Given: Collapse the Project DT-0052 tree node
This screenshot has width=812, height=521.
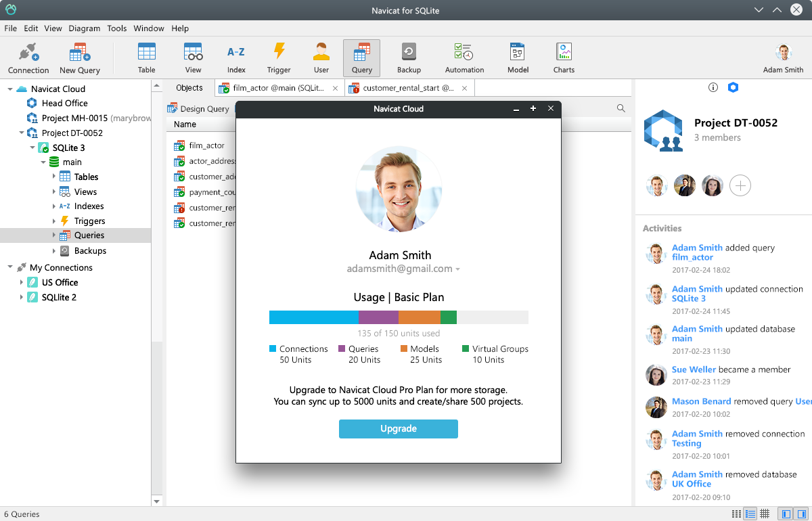Looking at the screenshot, I should (x=21, y=133).
